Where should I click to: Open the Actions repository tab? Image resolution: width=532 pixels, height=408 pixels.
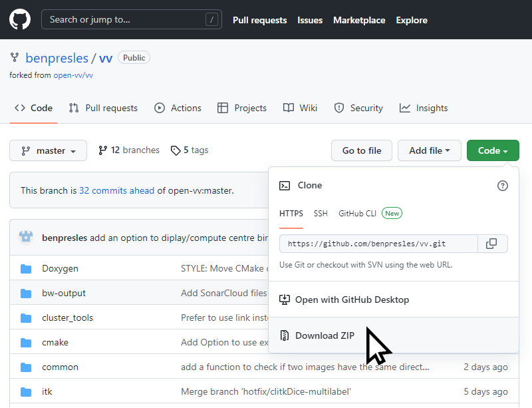click(178, 108)
